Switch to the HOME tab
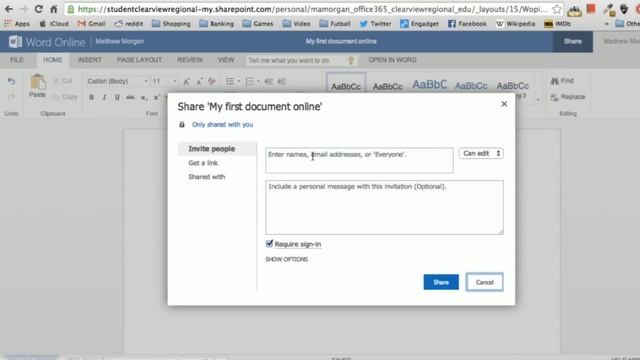The image size is (640, 360). pyautogui.click(x=53, y=60)
